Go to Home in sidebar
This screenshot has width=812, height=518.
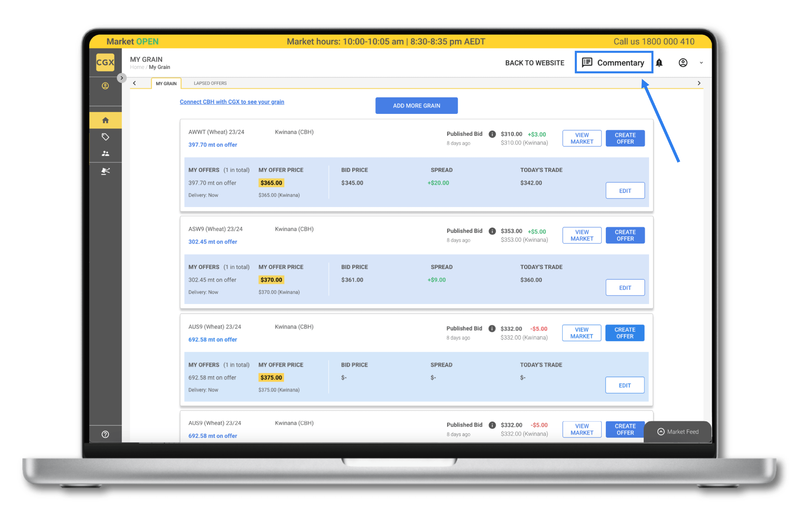click(105, 120)
